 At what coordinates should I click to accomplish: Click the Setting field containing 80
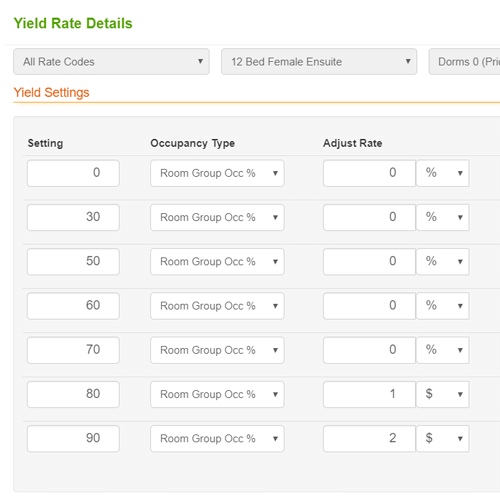click(73, 394)
